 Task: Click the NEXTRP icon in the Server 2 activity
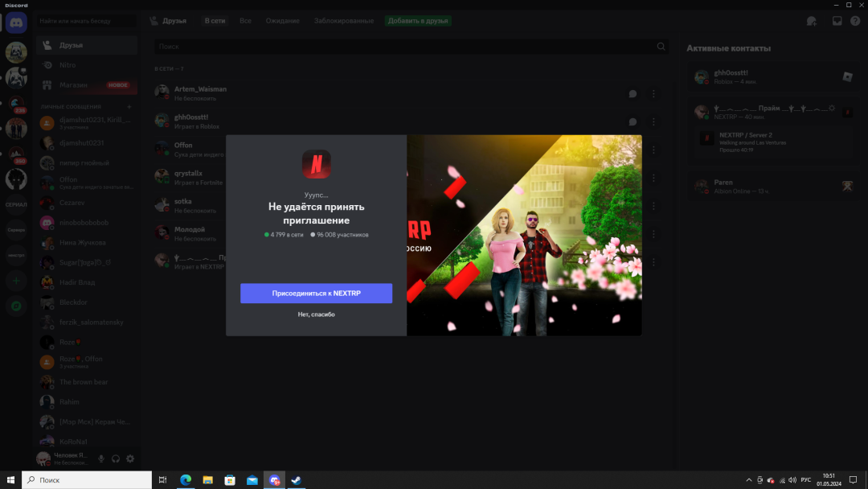pos(707,138)
